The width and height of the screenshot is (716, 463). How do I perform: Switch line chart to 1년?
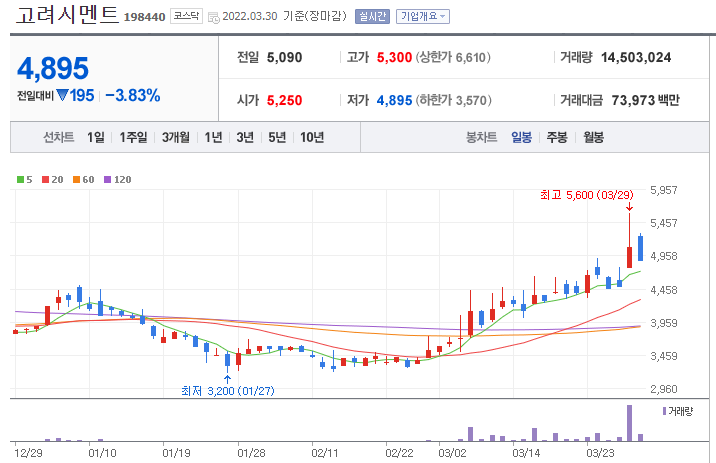pos(213,137)
